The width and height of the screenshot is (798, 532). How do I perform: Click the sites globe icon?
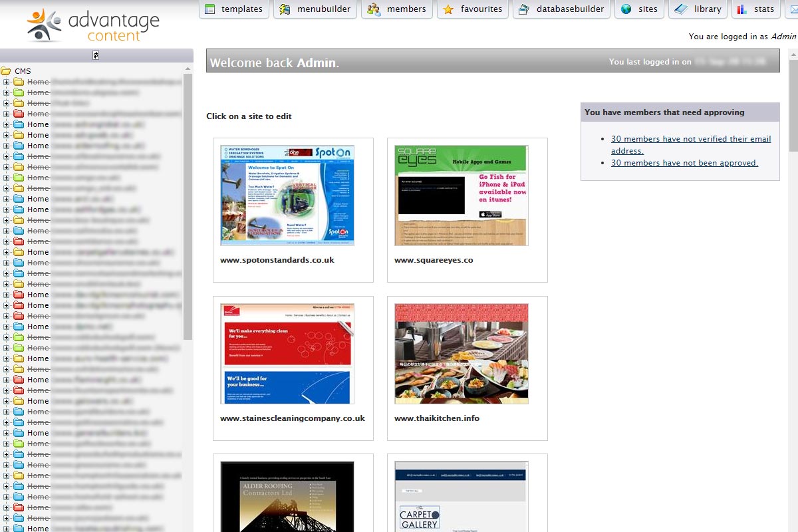pos(626,9)
